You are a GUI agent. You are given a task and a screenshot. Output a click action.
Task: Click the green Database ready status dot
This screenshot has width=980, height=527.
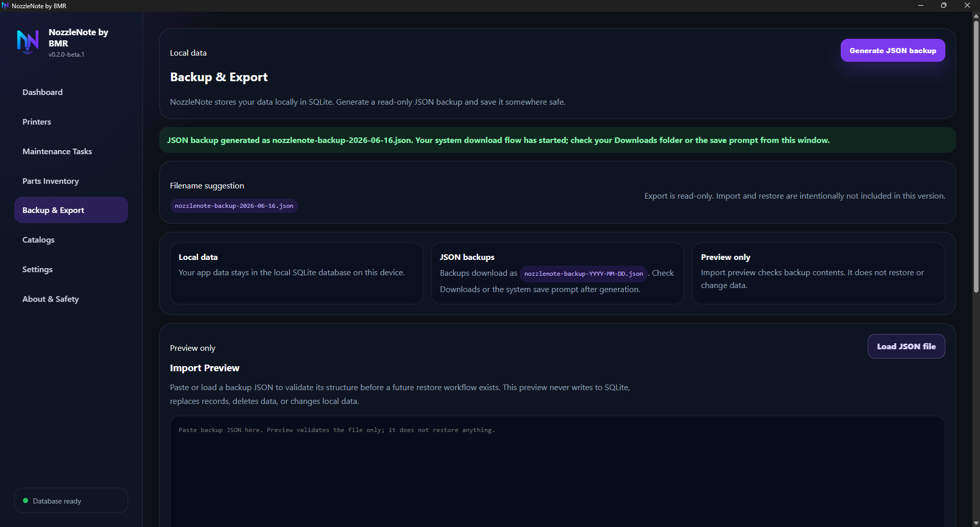[26, 500]
